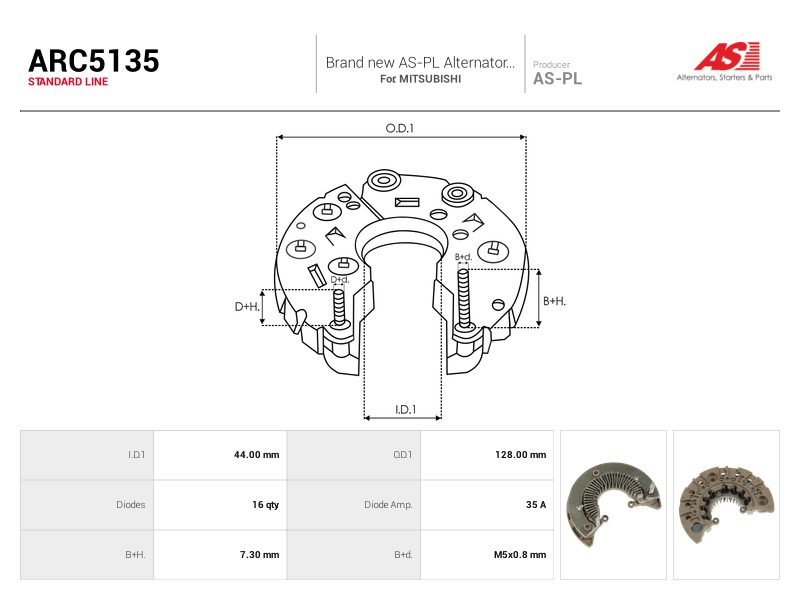The height and width of the screenshot is (600, 800).
Task: Click the 'Producer' label
Action: pos(551,65)
